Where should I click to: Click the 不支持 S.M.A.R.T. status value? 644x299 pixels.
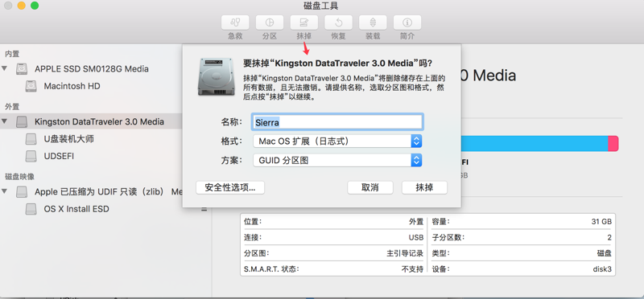pyautogui.click(x=412, y=269)
